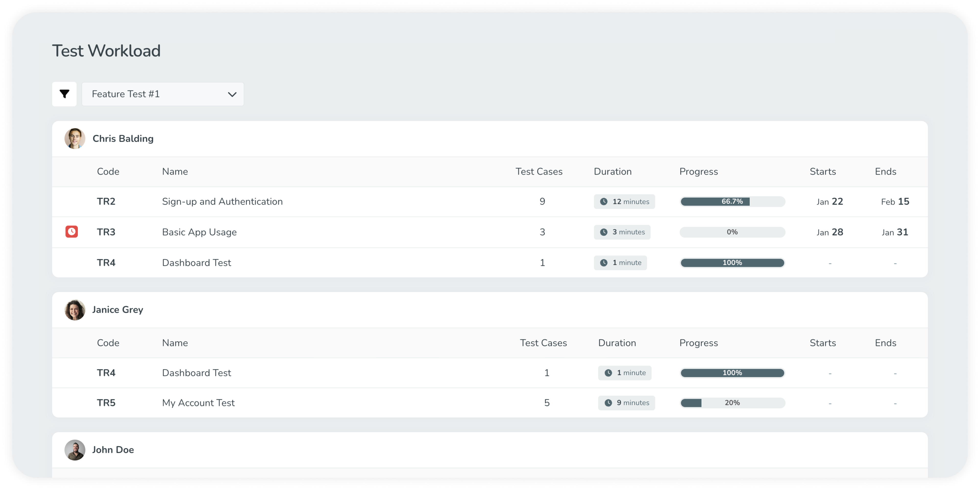Viewport: 980px width, 490px height.
Task: Click clock icon in Chris Balding's 1 minute badge
Action: click(604, 263)
